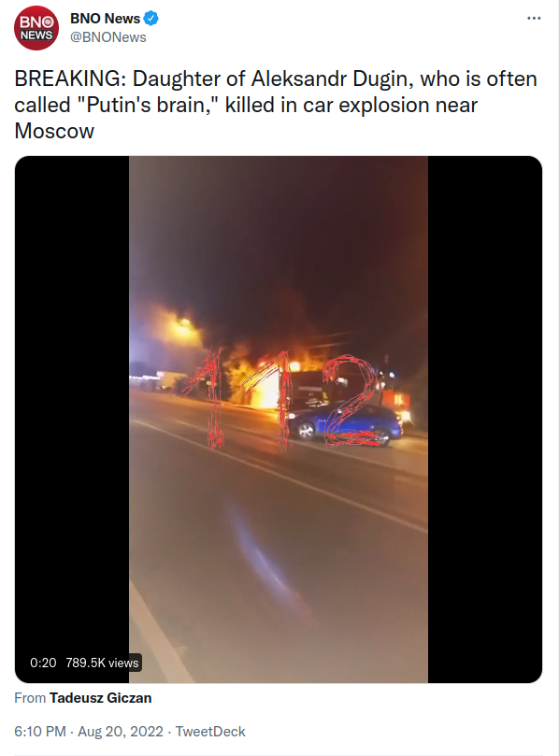Click the BREAKING tweet text
559x756 pixels.
[276, 105]
